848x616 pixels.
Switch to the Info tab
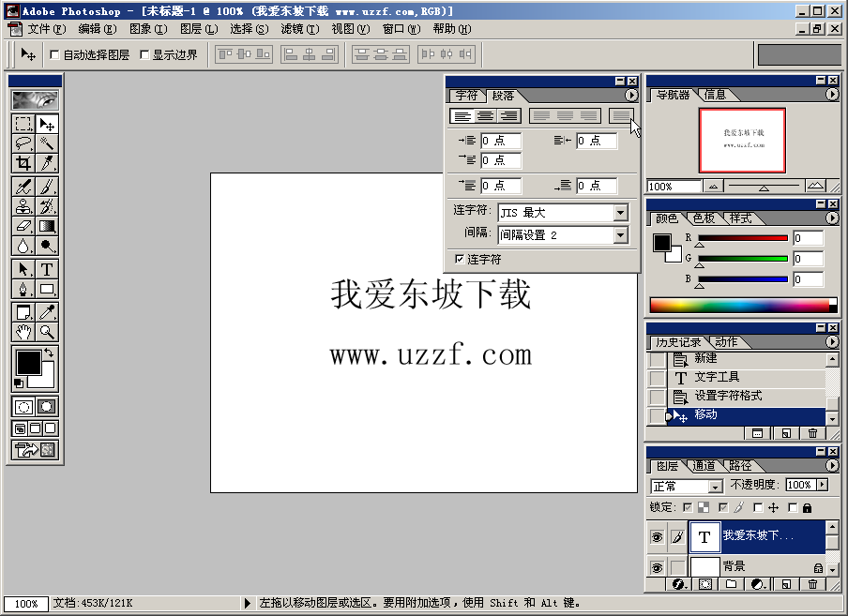tap(715, 95)
